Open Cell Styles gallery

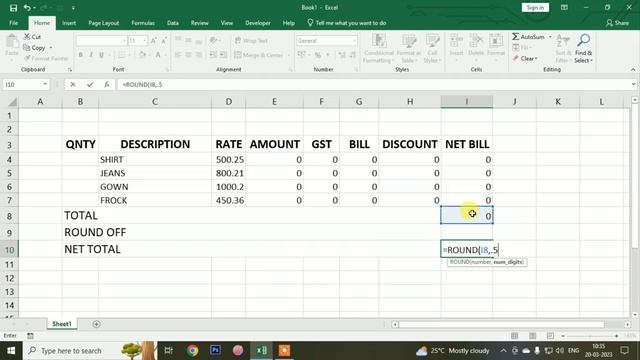[x=432, y=49]
